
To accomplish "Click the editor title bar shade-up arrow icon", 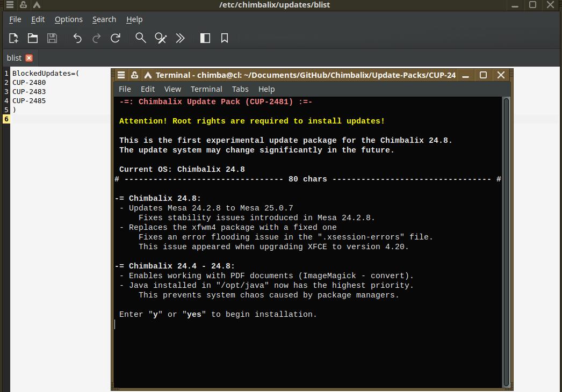I will coord(37,5).
